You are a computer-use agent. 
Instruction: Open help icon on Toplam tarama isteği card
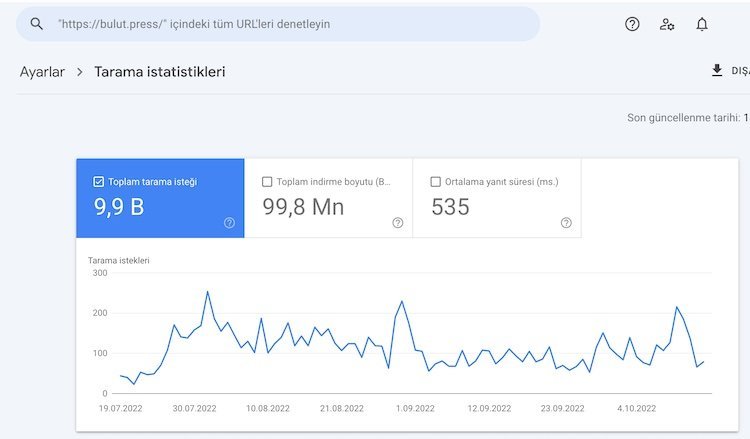(x=229, y=223)
